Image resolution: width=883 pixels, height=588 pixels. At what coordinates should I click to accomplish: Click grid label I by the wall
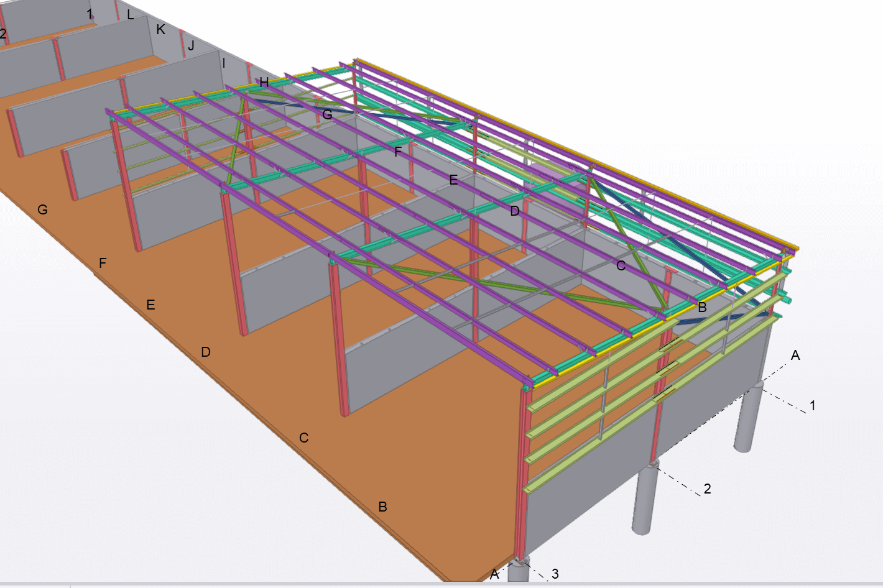224,63
